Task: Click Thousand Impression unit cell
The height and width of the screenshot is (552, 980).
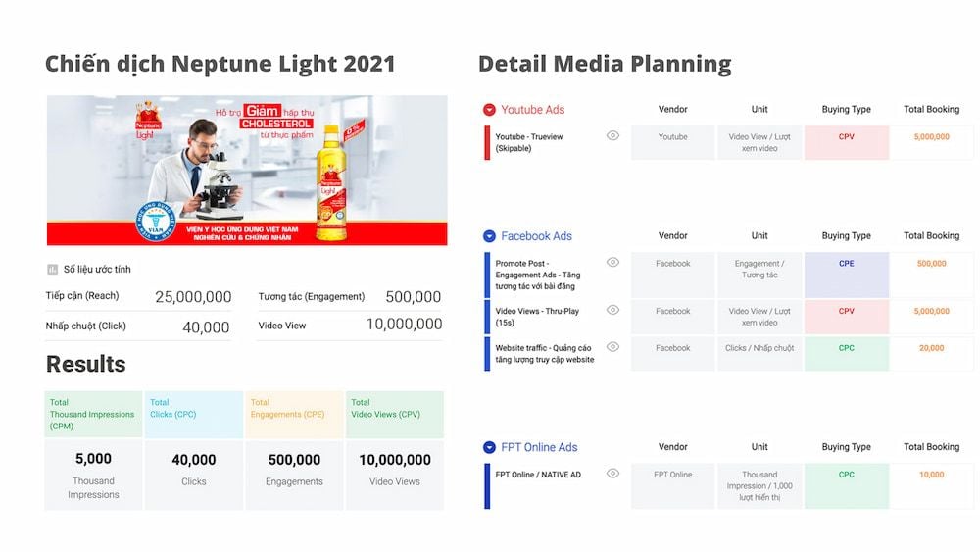Action: click(x=759, y=485)
